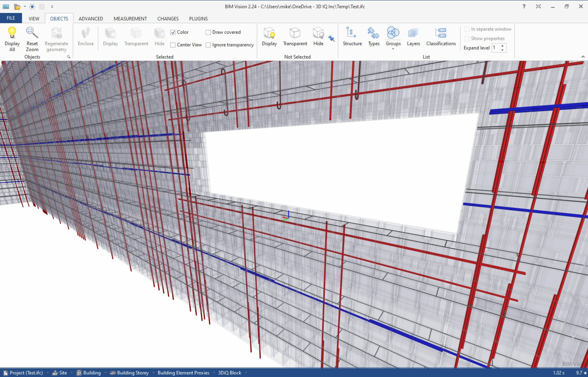Viewport: 588px width, 377px height.
Task: Open the FILE menu
Action: [x=11, y=18]
